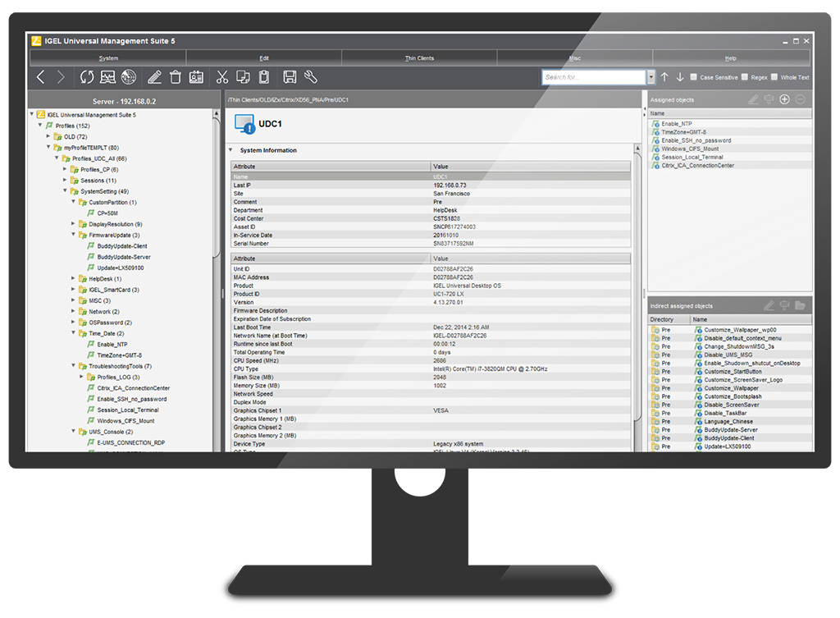Viewport: 840px width, 618px height.
Task: Jump to next search result down arrow
Action: point(680,77)
